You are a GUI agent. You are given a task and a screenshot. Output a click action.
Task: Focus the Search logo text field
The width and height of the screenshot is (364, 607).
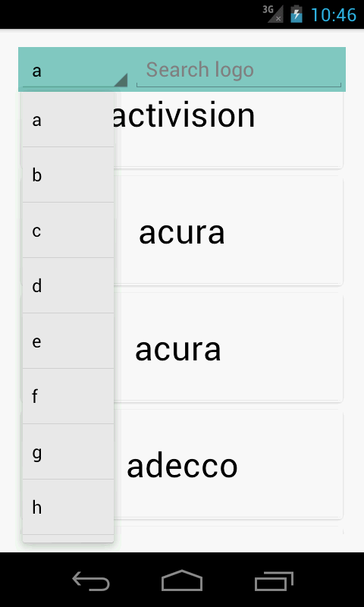coord(239,71)
